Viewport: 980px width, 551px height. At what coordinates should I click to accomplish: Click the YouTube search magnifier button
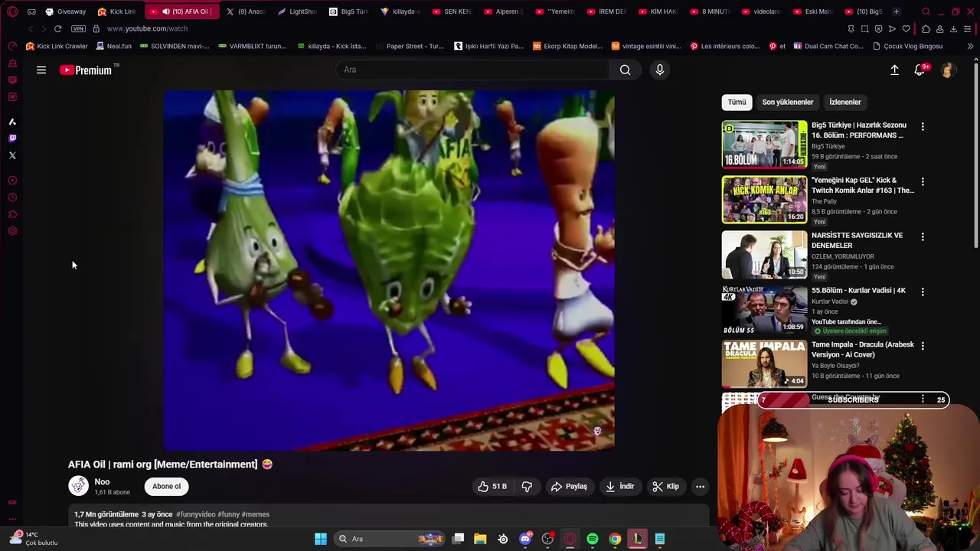625,70
